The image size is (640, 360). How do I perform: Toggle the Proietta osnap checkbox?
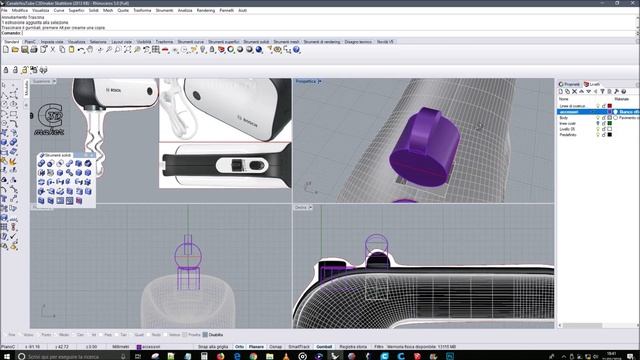(185, 335)
